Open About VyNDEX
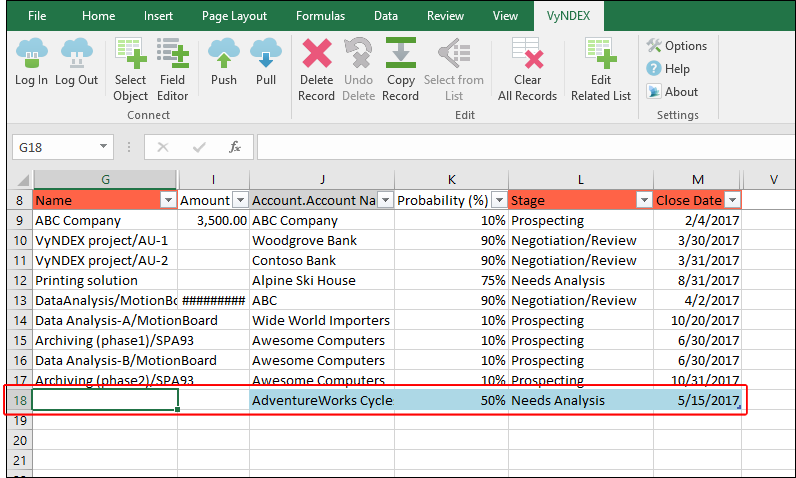The width and height of the screenshot is (796, 478). 672,92
